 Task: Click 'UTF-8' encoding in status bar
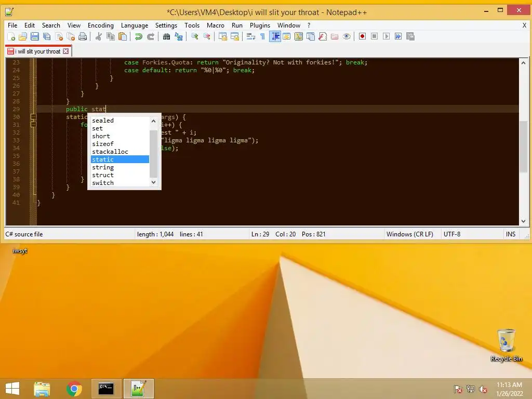pyautogui.click(x=452, y=234)
